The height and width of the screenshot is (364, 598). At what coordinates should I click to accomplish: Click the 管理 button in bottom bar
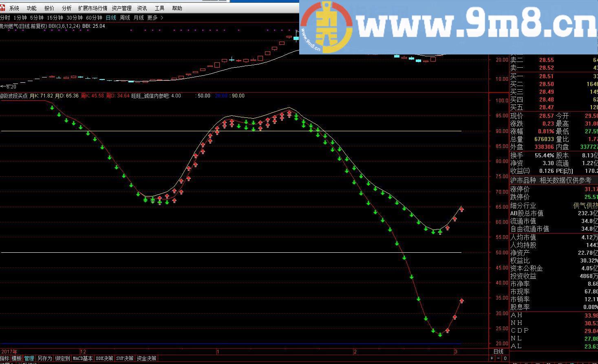[x=29, y=359]
